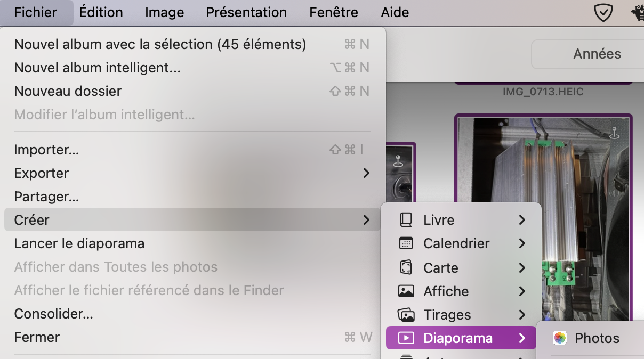Click the Calendrier calendar icon
644x359 pixels.
point(406,243)
